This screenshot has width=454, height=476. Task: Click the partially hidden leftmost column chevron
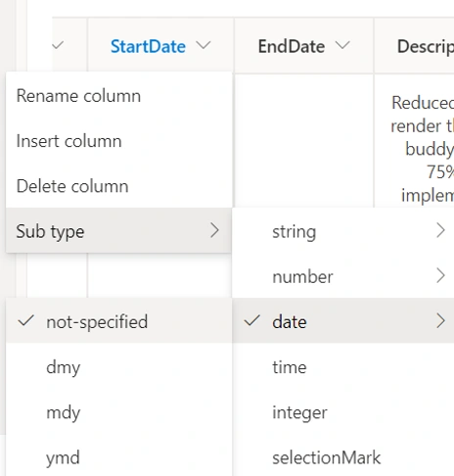pos(58,45)
